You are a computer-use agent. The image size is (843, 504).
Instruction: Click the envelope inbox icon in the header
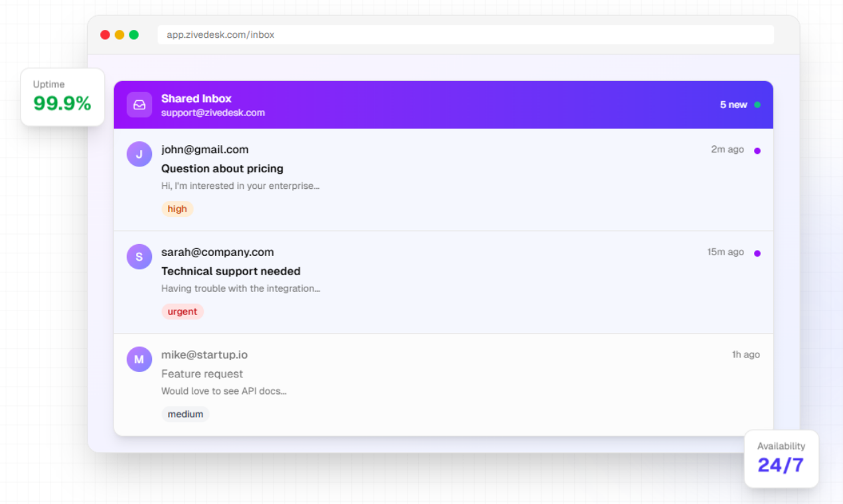(x=139, y=104)
